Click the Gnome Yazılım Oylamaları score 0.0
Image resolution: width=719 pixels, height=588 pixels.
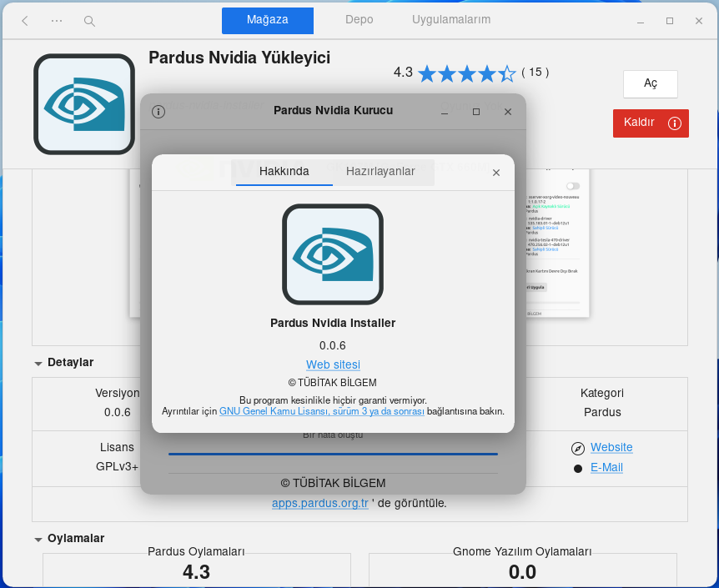(x=522, y=572)
